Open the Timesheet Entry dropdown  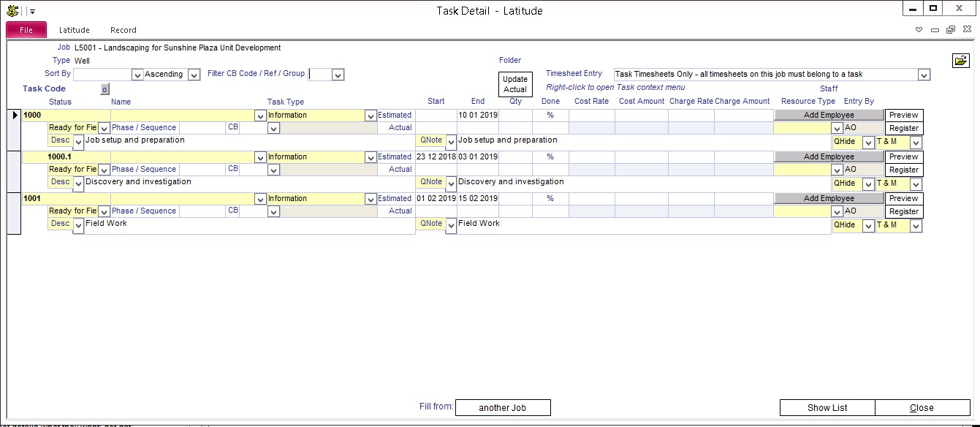[x=924, y=75]
